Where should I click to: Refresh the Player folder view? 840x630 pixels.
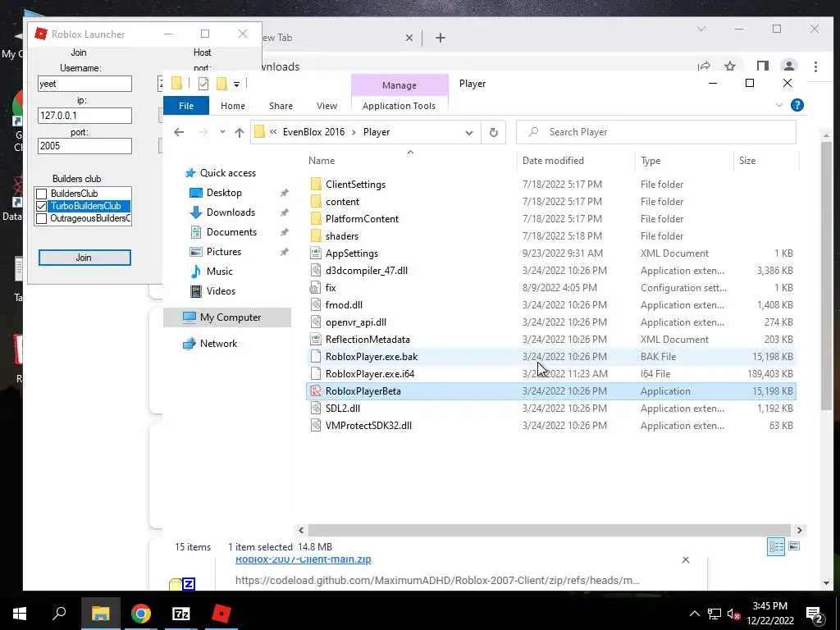(493, 132)
